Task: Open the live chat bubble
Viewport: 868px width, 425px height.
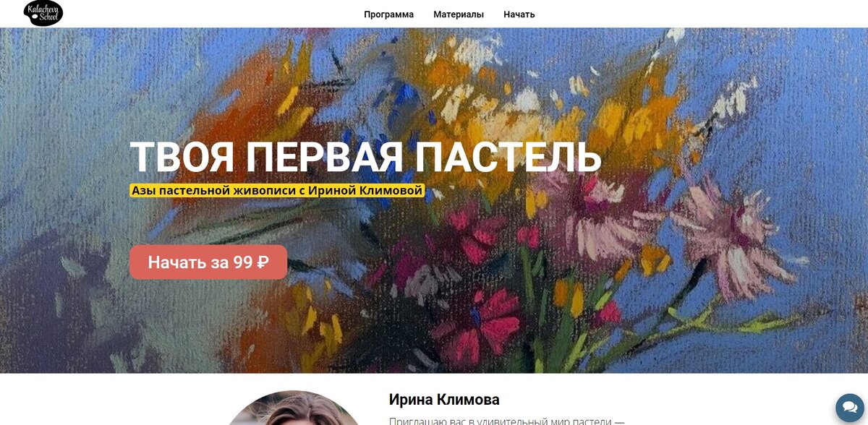Action: click(x=850, y=408)
